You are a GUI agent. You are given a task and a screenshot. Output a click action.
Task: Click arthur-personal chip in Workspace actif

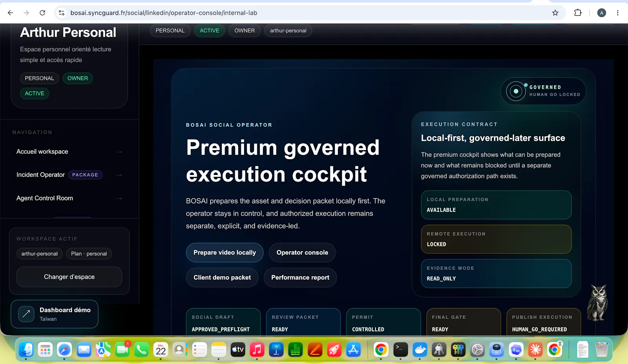[x=39, y=254]
